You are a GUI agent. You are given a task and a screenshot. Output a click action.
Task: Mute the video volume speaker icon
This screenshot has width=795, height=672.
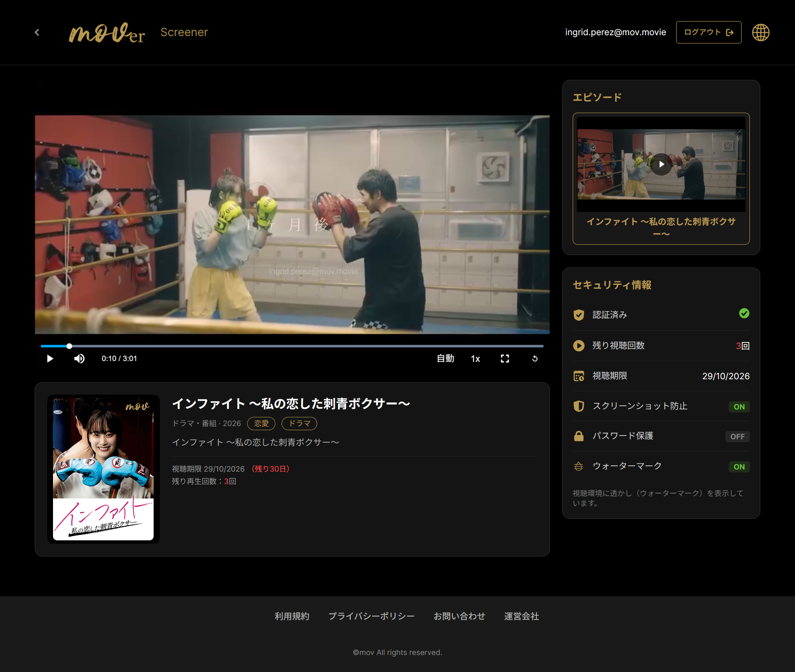tap(79, 359)
